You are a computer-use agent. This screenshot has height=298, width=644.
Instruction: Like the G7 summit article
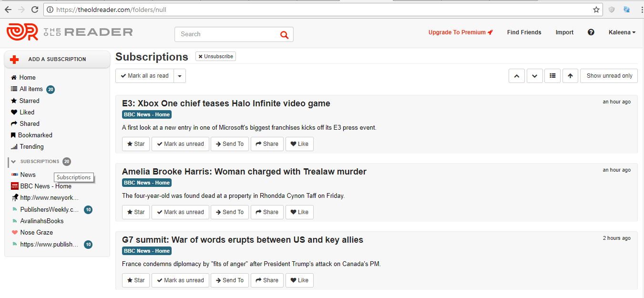[299, 280]
